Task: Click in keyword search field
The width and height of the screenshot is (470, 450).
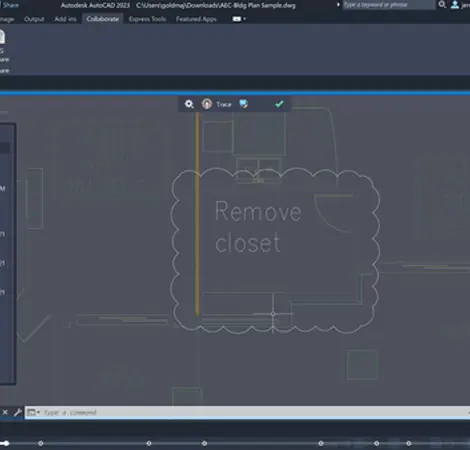Action: point(389,5)
